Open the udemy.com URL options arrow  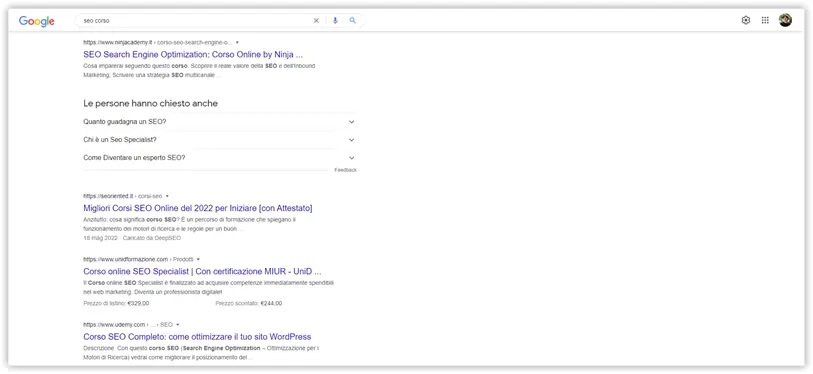pos(177,325)
